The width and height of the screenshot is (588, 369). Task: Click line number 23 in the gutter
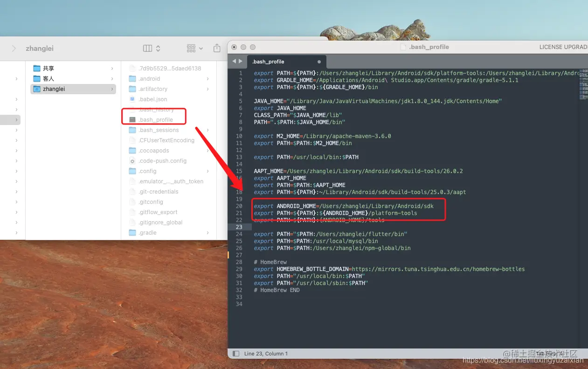click(x=239, y=227)
